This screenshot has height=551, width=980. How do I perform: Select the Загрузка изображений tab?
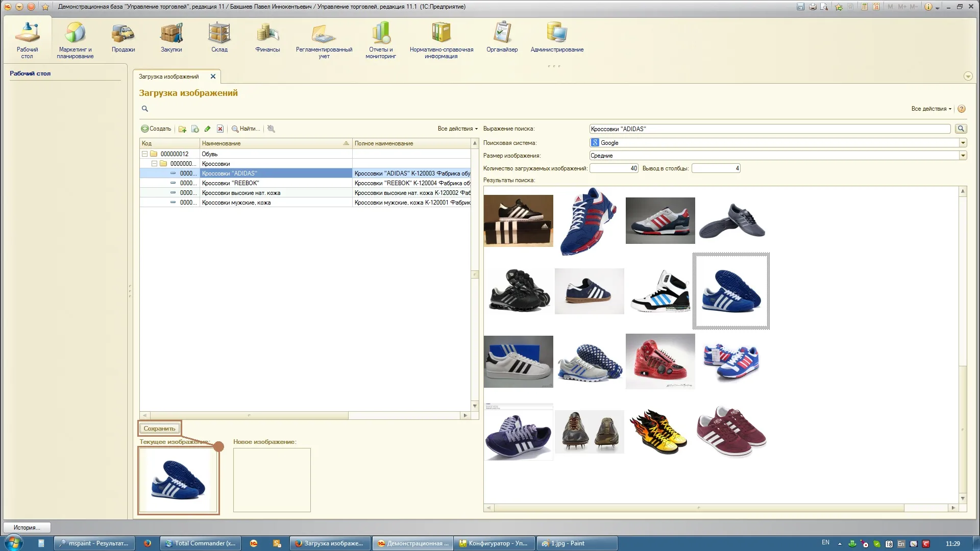[169, 77]
